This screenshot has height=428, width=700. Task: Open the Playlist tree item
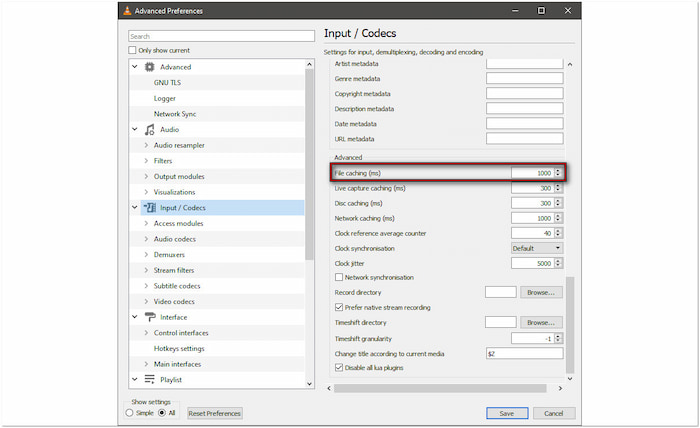(x=171, y=379)
